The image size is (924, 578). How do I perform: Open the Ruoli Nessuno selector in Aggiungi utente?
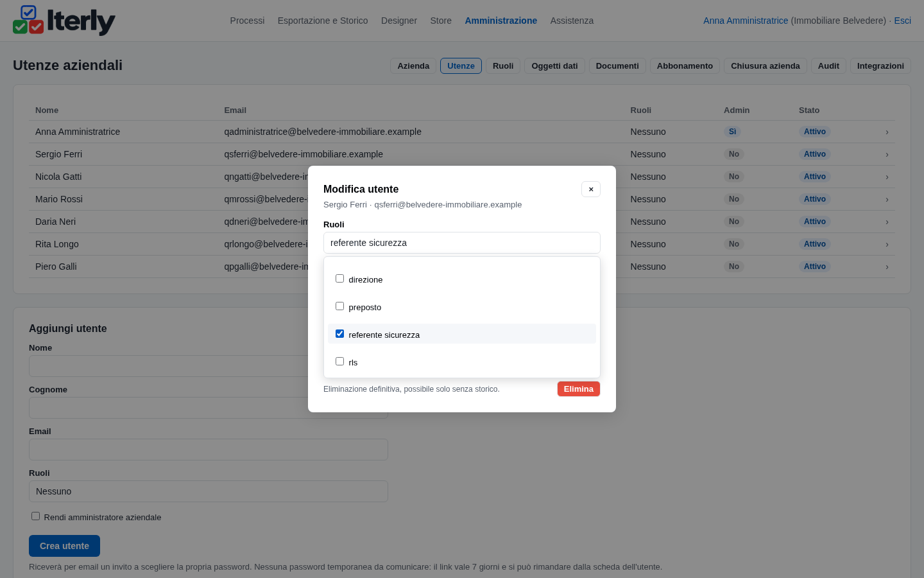point(209,491)
